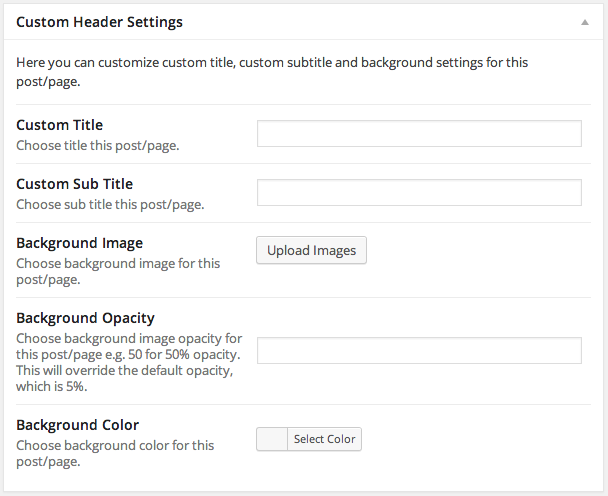Focus the Custom Title text field
The image size is (608, 496).
pyautogui.click(x=419, y=133)
